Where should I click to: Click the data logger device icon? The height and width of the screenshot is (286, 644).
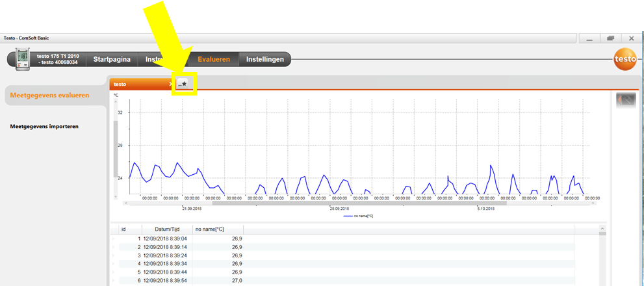(23, 60)
